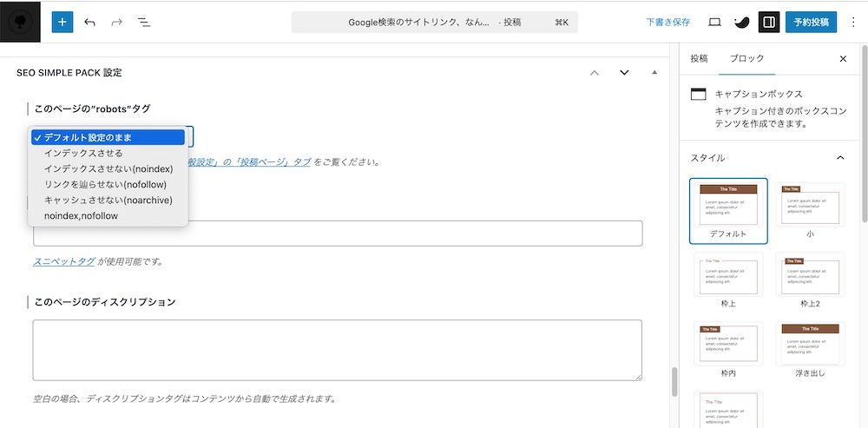Click the このページの"robots"タグ heading
Screen dimensions: 868x428
pyautogui.click(x=93, y=109)
